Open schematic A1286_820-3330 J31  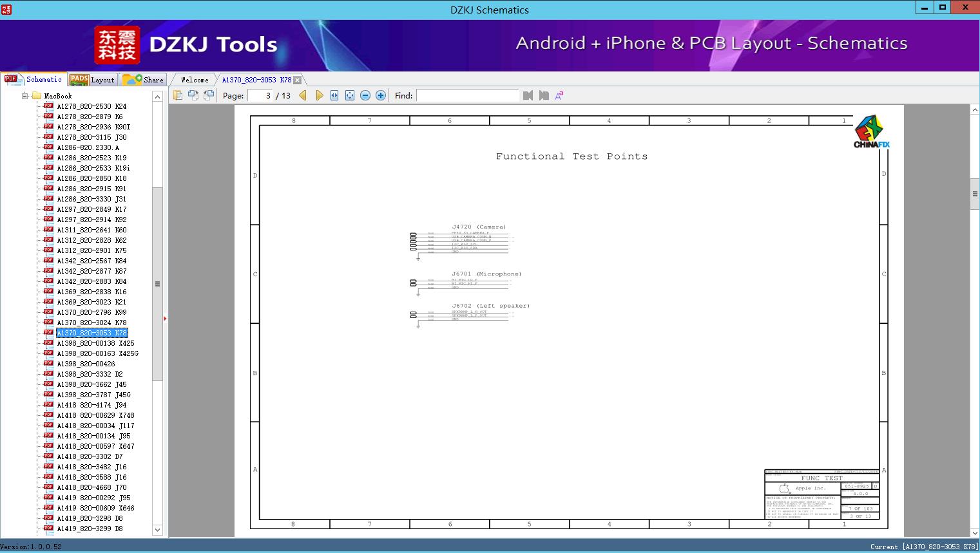91,199
